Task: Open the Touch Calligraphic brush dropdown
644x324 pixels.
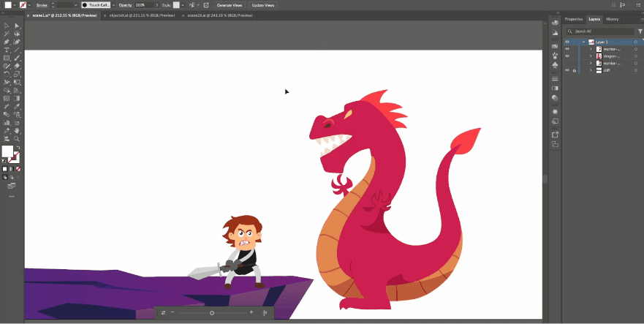Action: tap(113, 5)
